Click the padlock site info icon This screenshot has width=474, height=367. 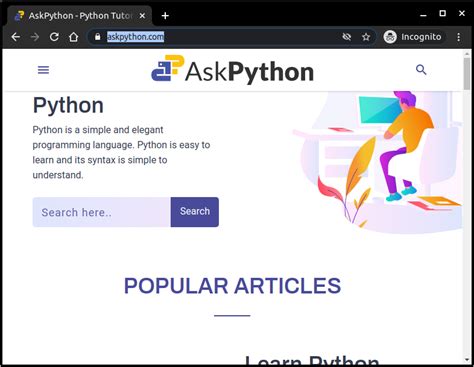pos(97,37)
